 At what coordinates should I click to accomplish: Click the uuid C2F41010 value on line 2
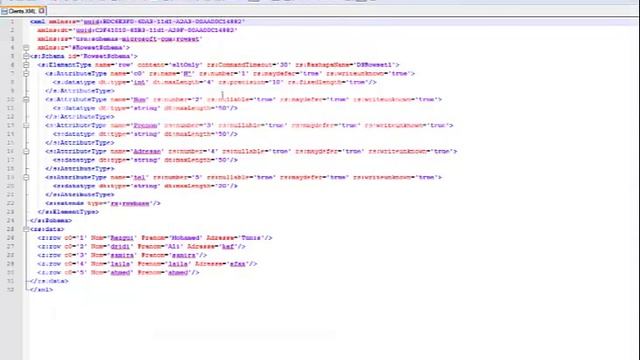coord(156,30)
